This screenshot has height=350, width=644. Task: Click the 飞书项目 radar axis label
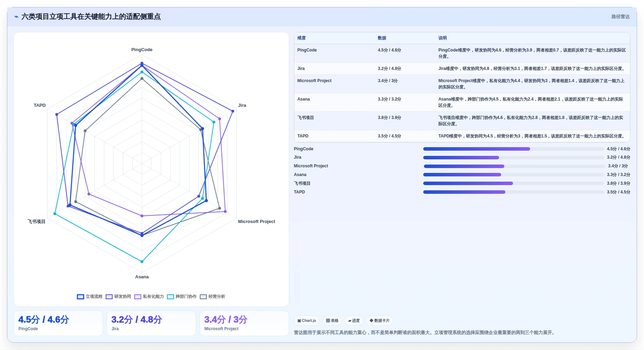[37, 222]
